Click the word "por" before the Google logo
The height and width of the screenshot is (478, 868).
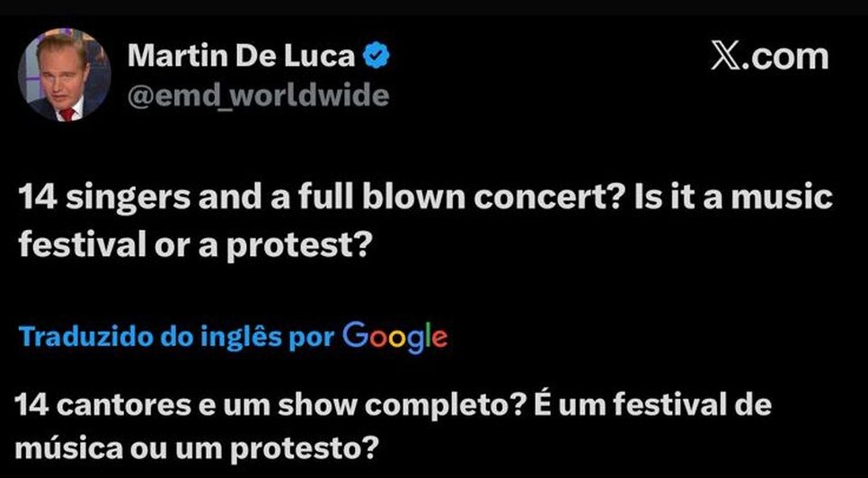pyautogui.click(x=317, y=337)
